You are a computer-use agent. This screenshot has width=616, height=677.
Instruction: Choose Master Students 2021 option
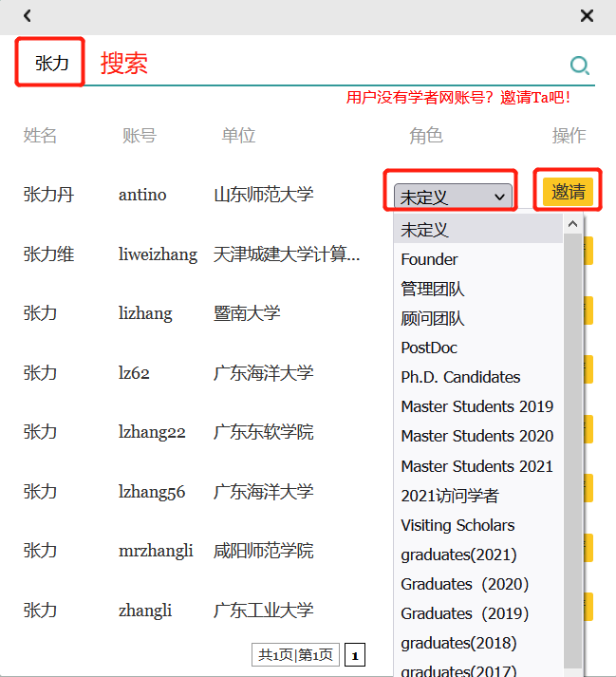point(476,466)
